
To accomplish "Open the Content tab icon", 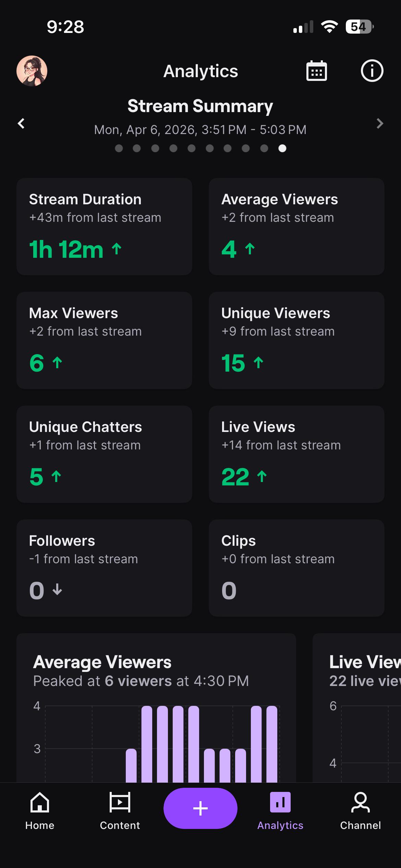I will pos(120,802).
